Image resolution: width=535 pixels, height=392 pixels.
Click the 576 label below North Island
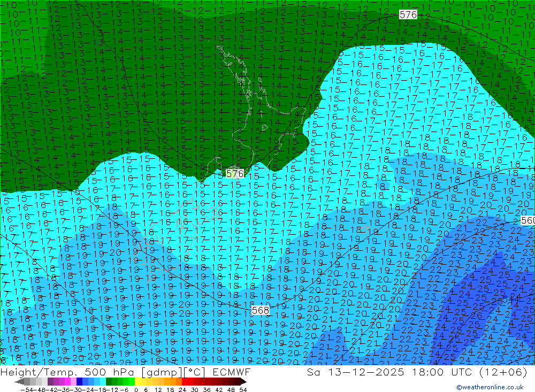tap(234, 174)
